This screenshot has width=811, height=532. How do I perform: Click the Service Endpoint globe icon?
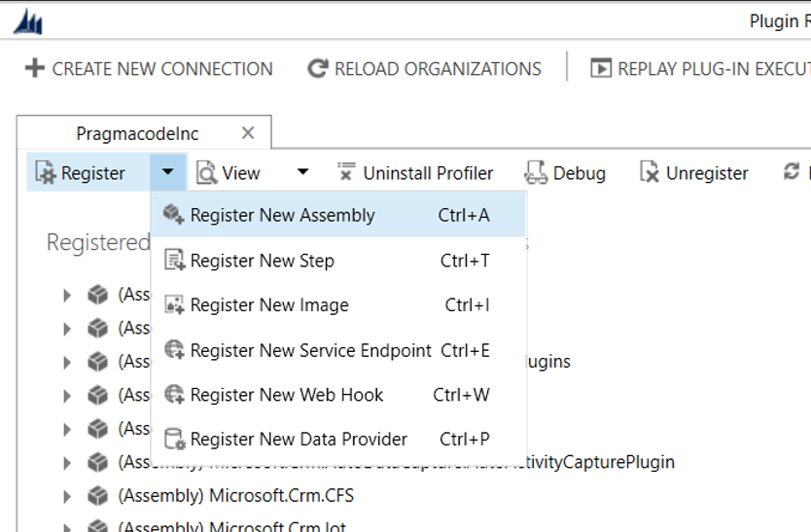point(174,349)
